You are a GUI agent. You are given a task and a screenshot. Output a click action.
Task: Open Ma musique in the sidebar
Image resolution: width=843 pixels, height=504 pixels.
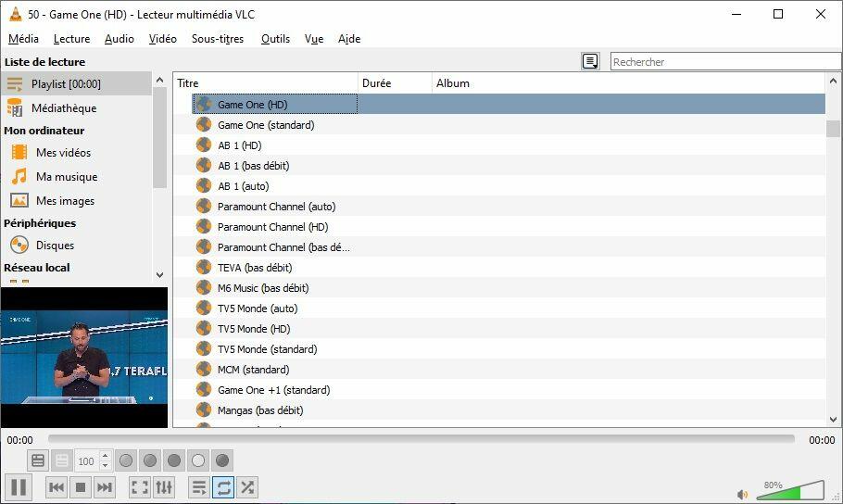[76, 176]
